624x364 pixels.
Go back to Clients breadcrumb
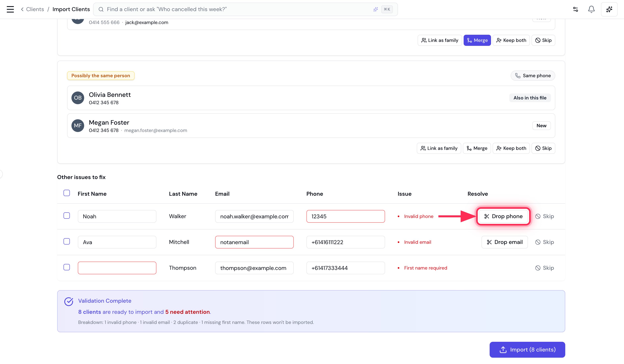32,9
